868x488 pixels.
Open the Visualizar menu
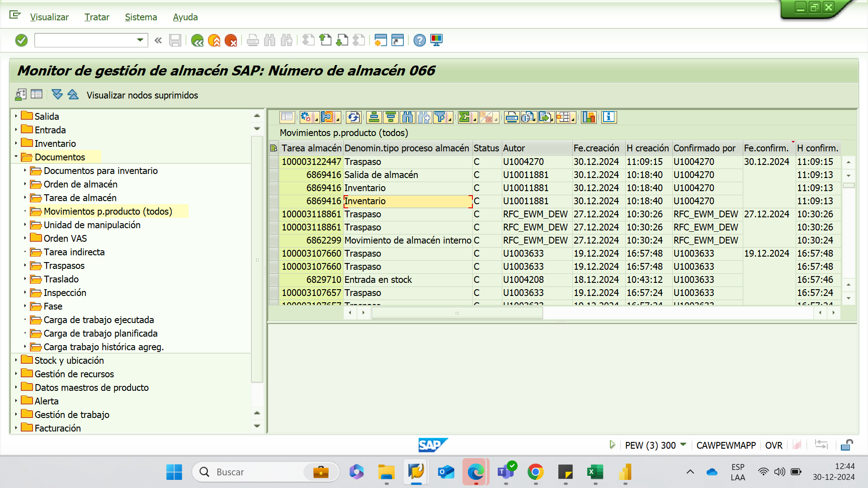click(49, 17)
